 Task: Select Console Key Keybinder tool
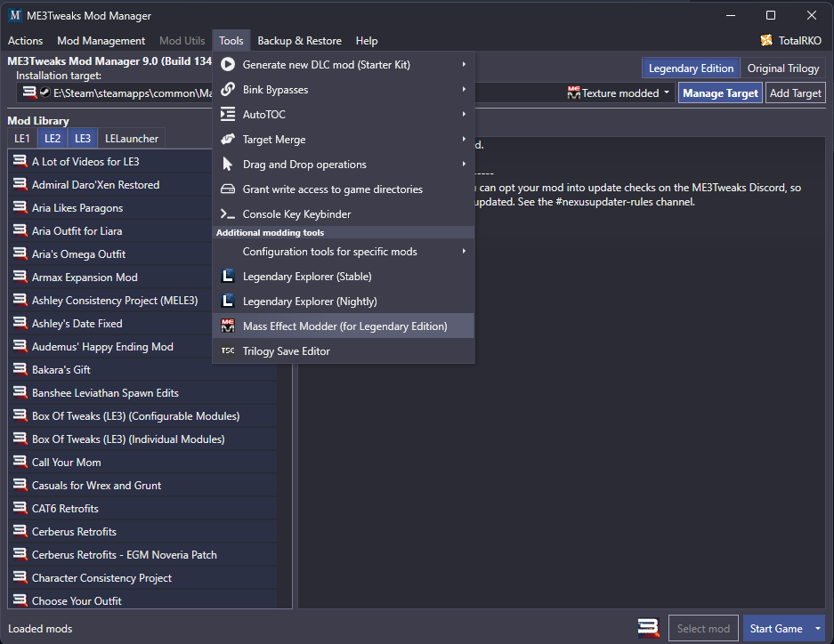click(343, 214)
